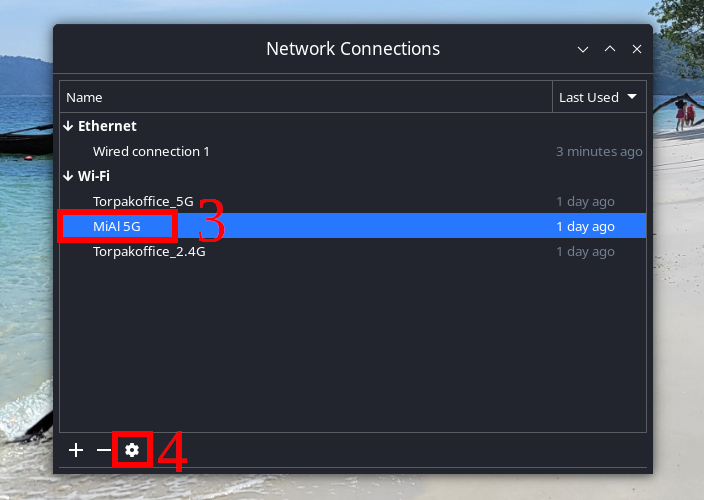Image resolution: width=704 pixels, height=500 pixels.
Task: Select the MiAl 5G connection
Action: pyautogui.click(x=117, y=226)
